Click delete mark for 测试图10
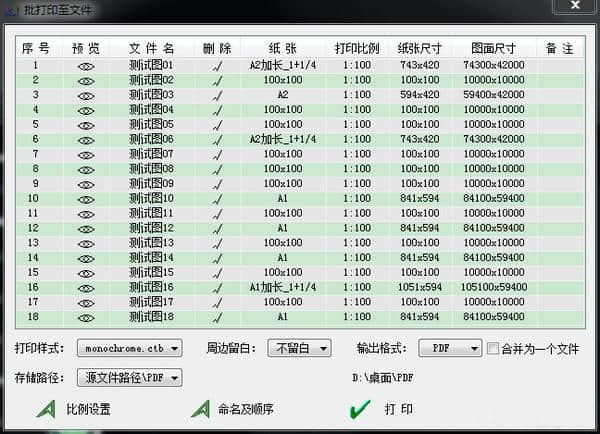600x434 pixels. tap(217, 200)
